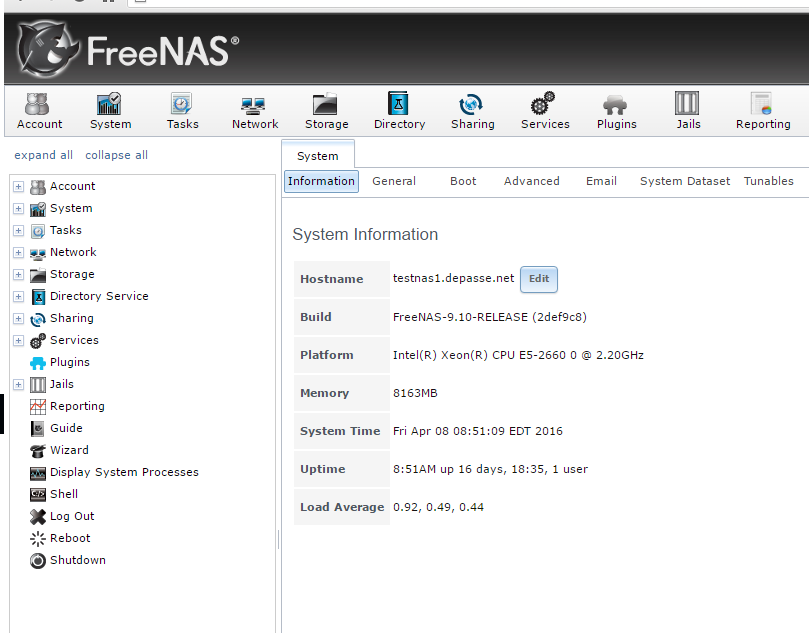Click the hostname value testnas1.depasse.net
Viewport: 809px width, 633px height.
[x=454, y=279]
